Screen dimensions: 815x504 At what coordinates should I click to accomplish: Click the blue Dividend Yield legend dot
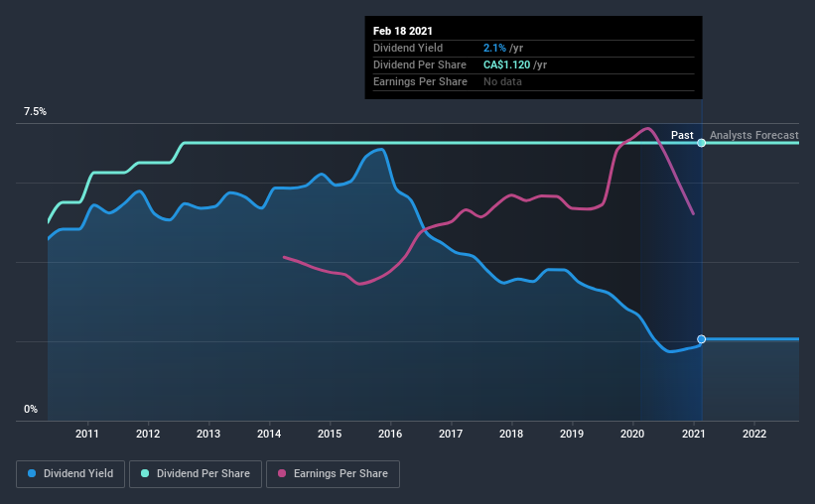[x=32, y=474]
